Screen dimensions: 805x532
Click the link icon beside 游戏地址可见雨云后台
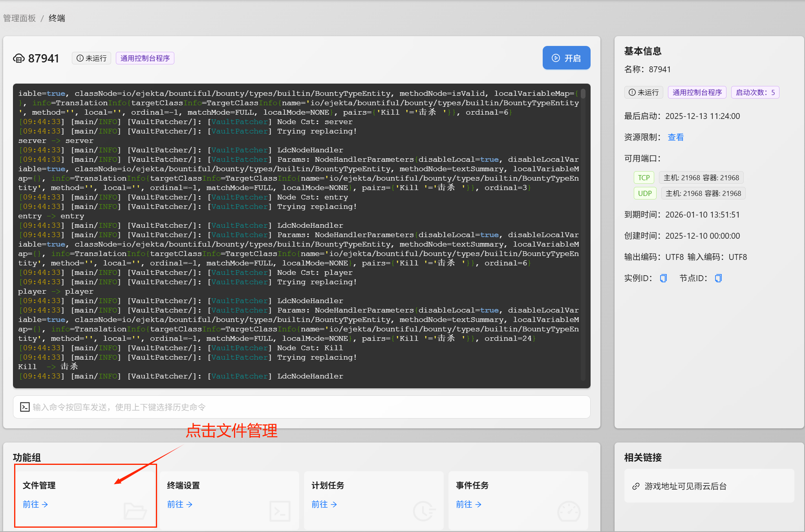point(636,486)
